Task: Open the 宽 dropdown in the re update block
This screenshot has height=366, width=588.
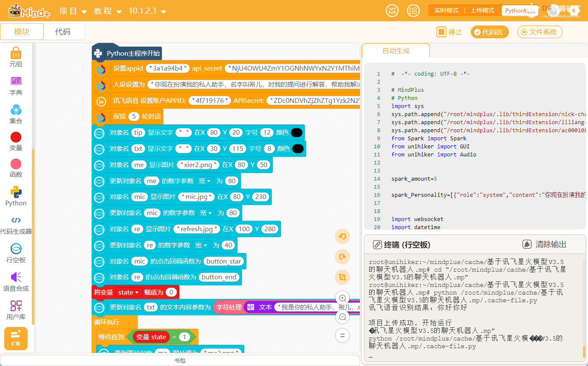Action: coord(201,245)
